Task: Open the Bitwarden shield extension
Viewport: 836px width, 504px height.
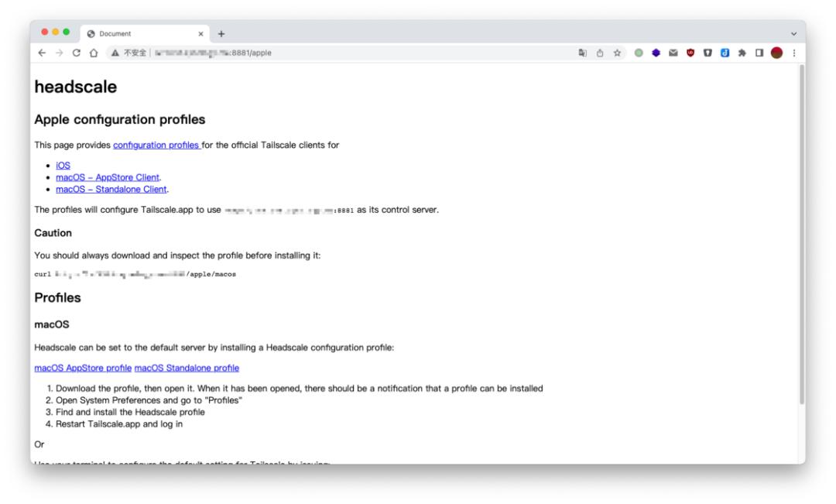Action: (x=708, y=53)
